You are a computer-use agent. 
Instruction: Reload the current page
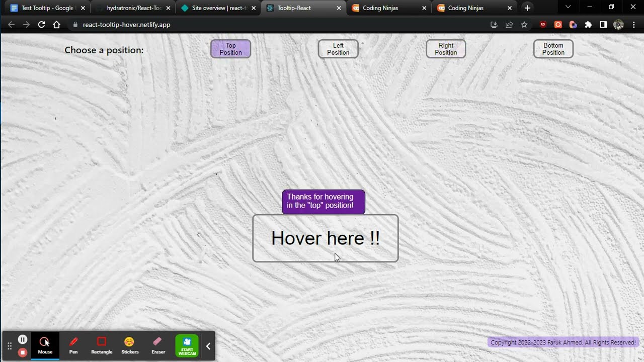tap(42, 25)
